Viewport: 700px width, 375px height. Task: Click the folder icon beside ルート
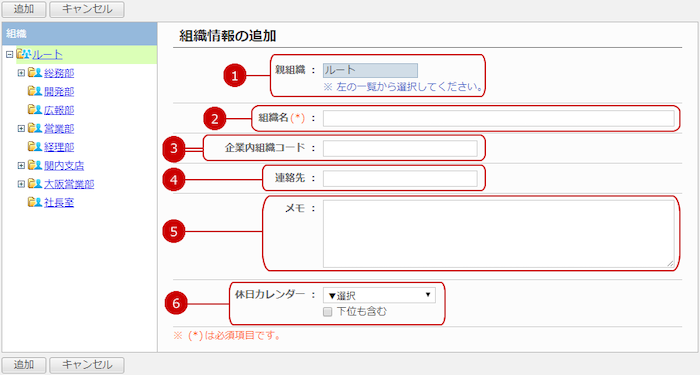[x=23, y=54]
